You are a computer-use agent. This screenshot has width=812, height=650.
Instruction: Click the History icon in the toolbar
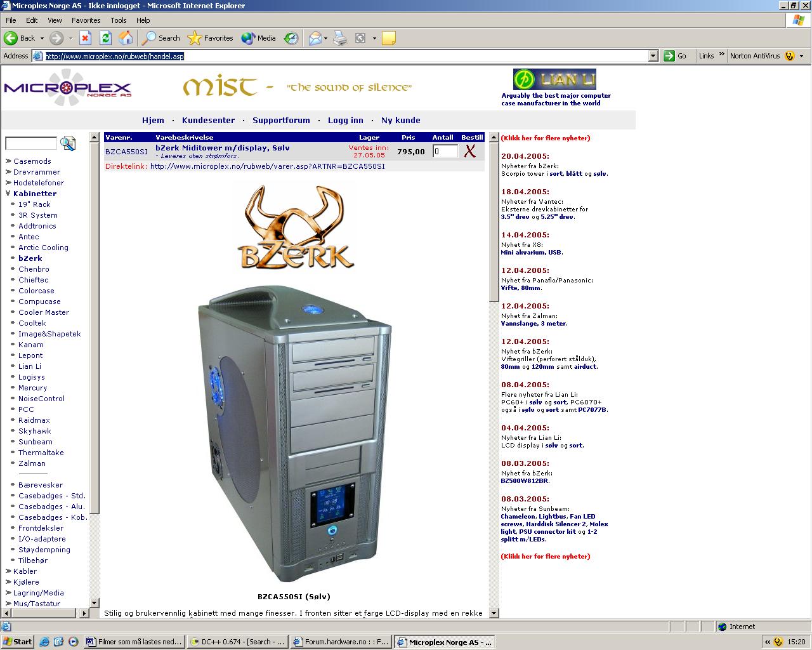291,38
